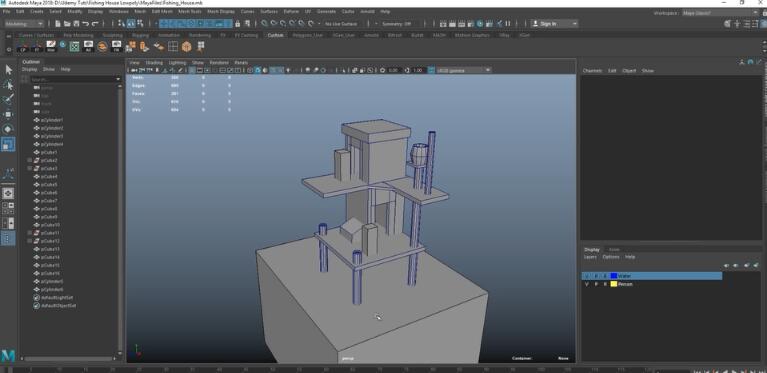
Task: Click the green dice-like shelf icon
Action: (74, 46)
